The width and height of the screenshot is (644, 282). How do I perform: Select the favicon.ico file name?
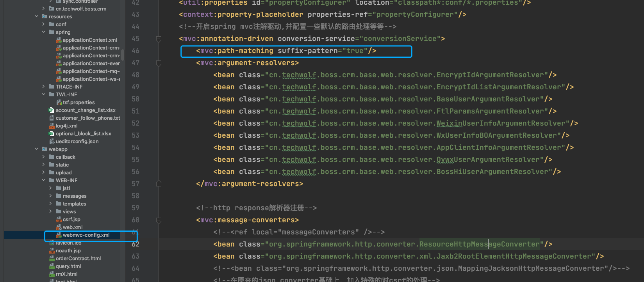(69, 243)
